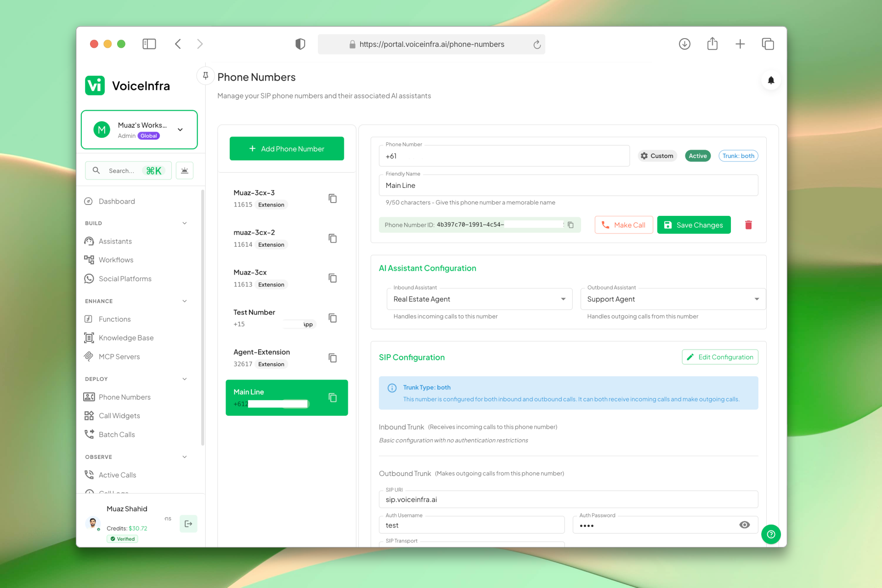Copy the Phone Number ID

[x=571, y=225]
